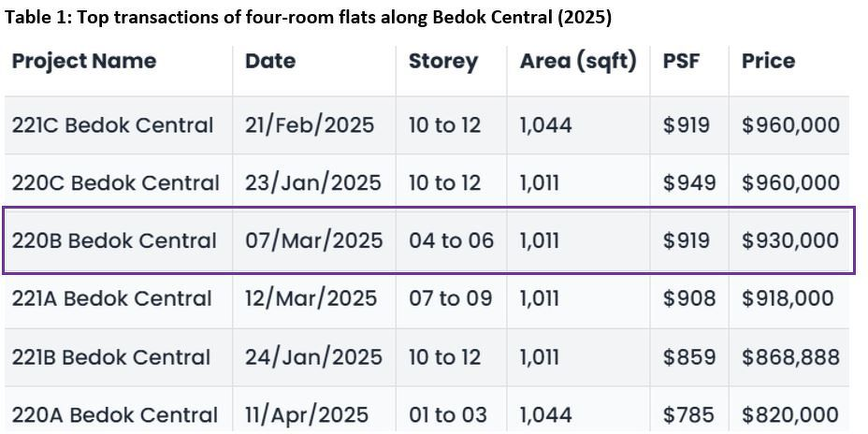The image size is (868, 434).
Task: Click the 11/Apr/2025 date cell
Action: 307,414
